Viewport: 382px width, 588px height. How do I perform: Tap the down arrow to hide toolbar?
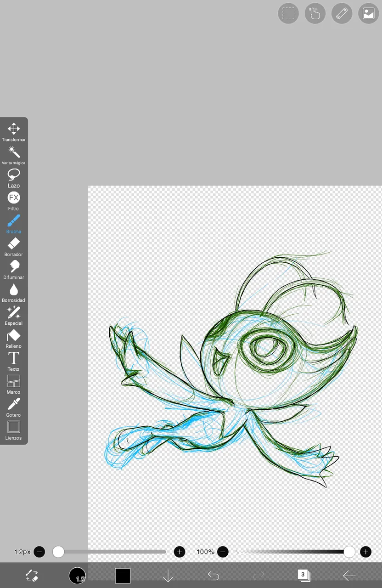tap(168, 576)
